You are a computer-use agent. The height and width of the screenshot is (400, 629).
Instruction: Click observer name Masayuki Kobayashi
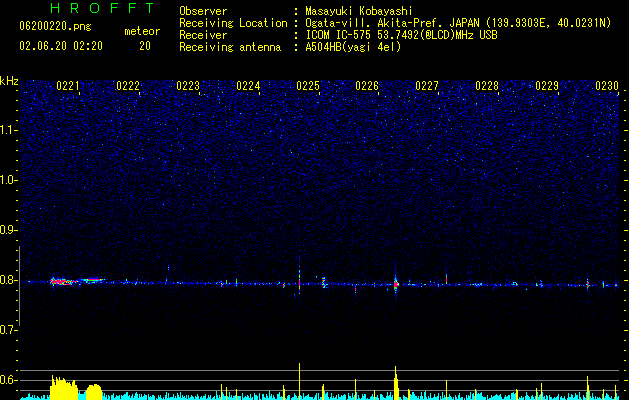tap(359, 11)
